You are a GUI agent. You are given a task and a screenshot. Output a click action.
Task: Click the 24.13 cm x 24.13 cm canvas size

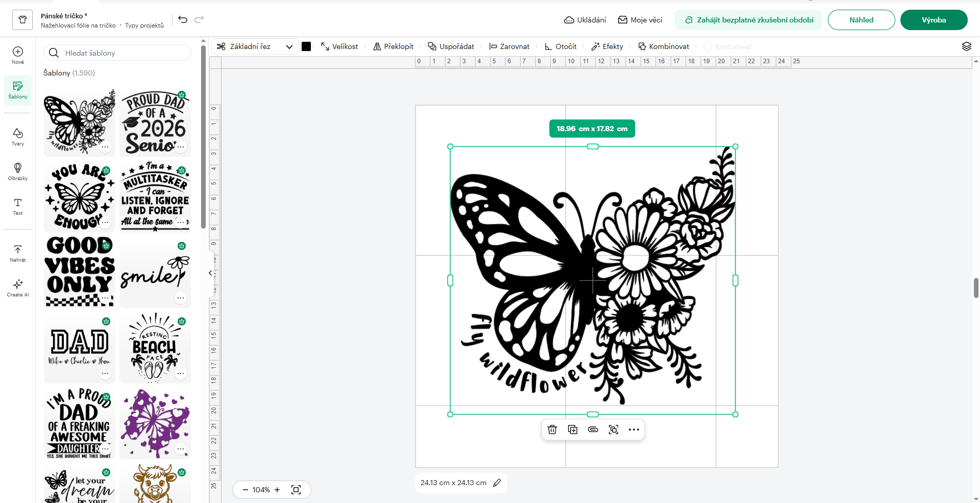click(x=453, y=483)
